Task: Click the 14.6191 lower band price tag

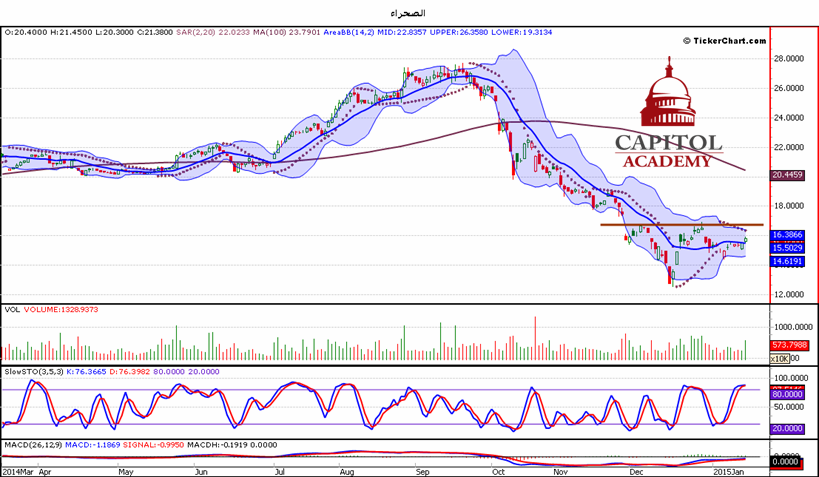Action: coord(787,261)
